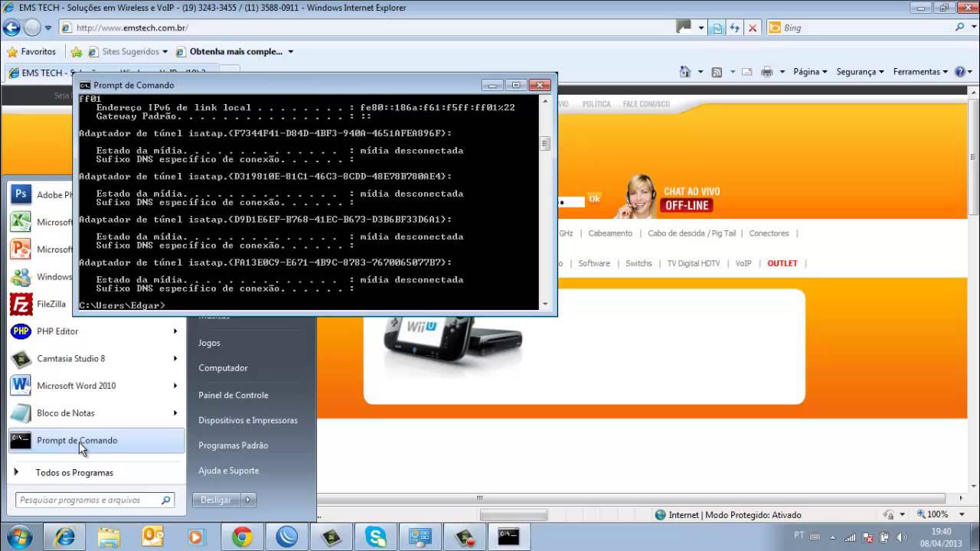
Task: Launch Google Chrome from taskbar
Action: [242, 537]
